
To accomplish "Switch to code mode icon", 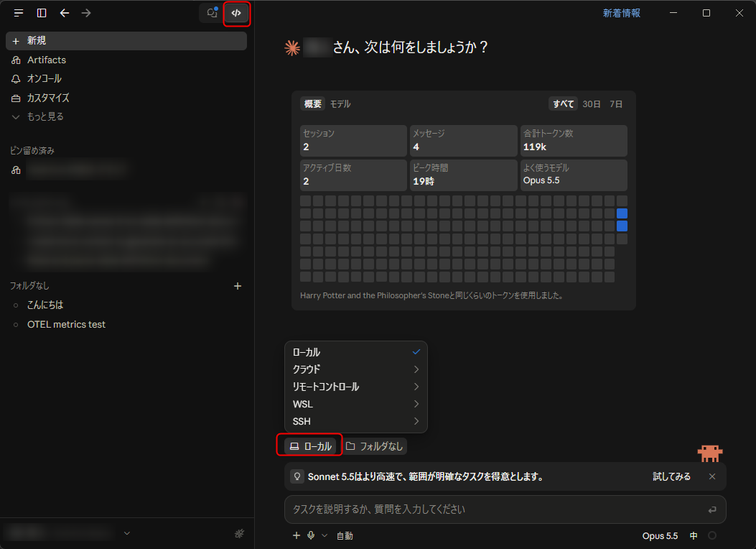I will pos(236,13).
